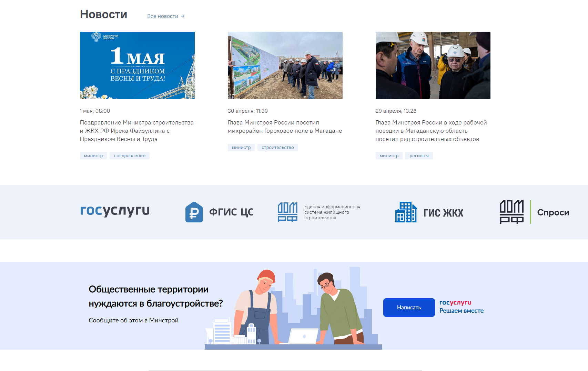Click the 'Общественные территории нуждаются в благоустройстве?' heading
The width and height of the screenshot is (588, 371).
(156, 296)
